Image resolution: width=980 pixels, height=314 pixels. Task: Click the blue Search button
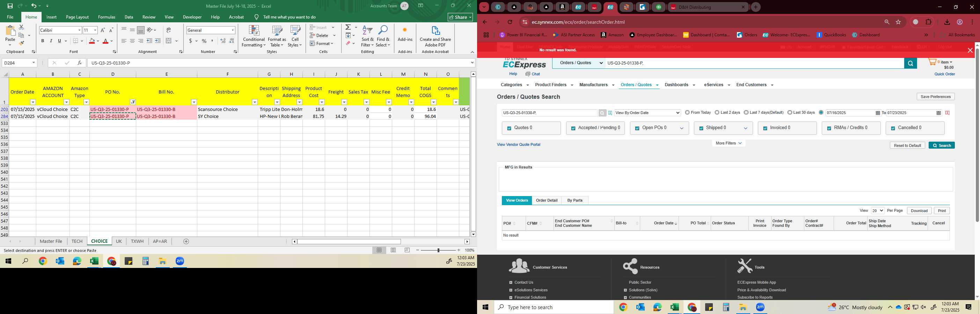click(x=942, y=145)
